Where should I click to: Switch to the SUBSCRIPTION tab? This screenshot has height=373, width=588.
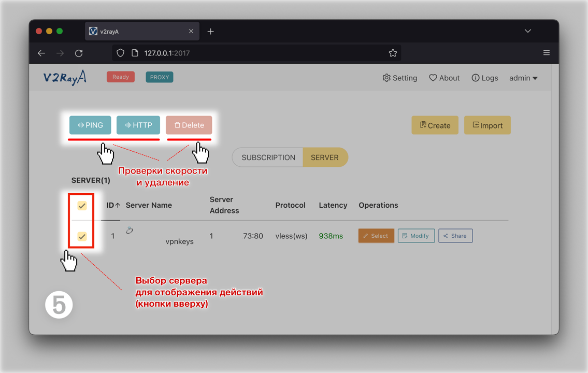tap(268, 157)
